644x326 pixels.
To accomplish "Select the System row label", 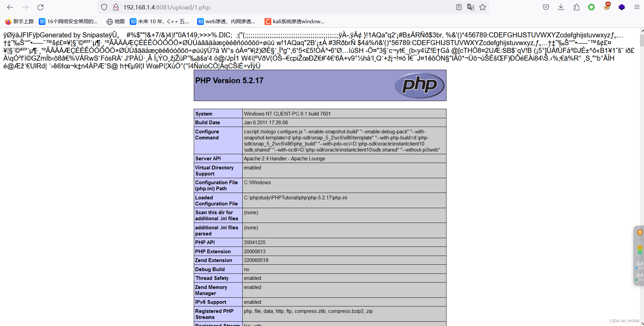I will tap(204, 114).
